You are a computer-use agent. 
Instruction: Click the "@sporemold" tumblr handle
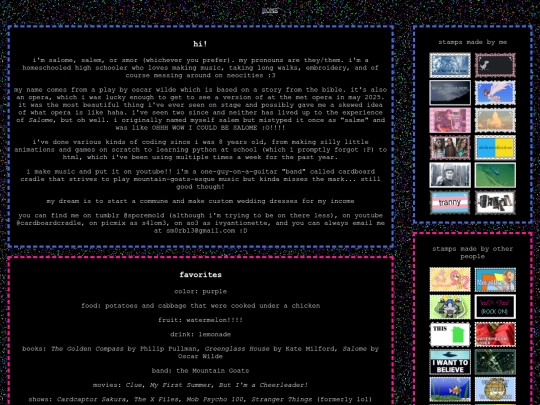pos(144,216)
